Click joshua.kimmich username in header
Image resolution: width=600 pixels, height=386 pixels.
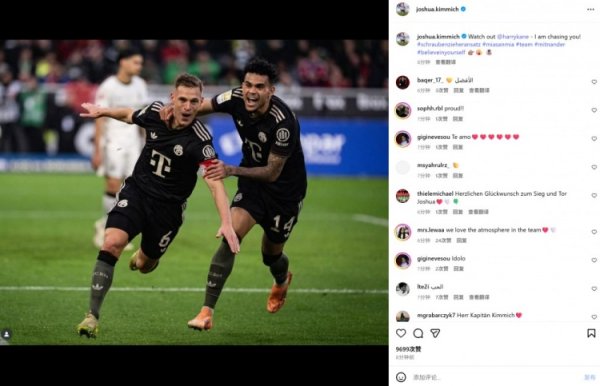(x=437, y=9)
